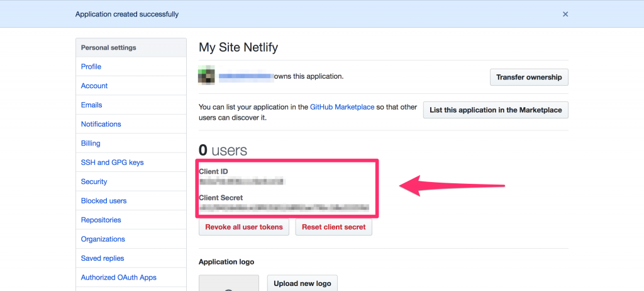Click 'Application created successfully' message text
644x291 pixels.
127,14
